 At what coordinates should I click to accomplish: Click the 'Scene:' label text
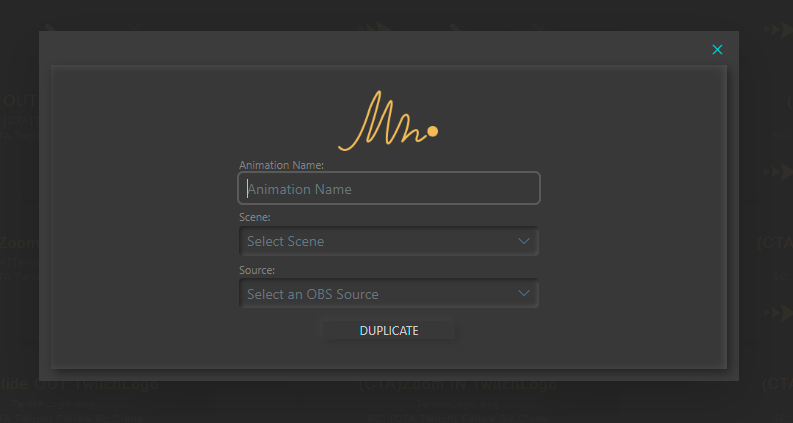point(255,216)
